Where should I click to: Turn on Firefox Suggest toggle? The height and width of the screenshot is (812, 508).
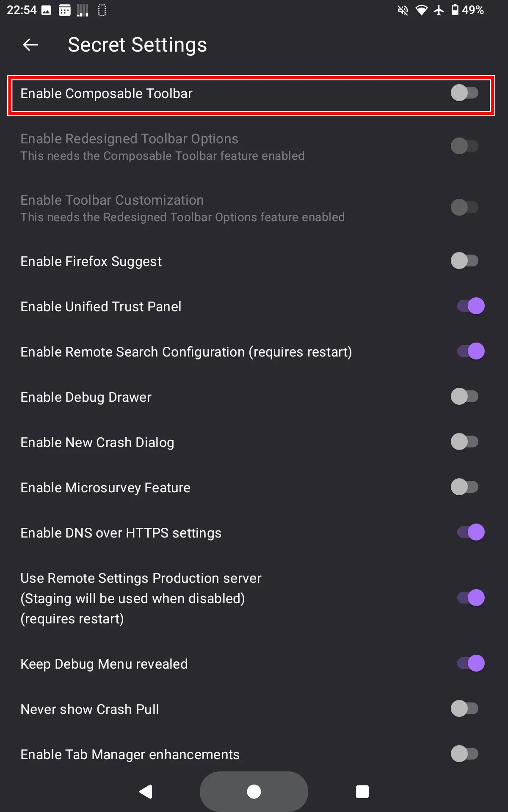click(x=464, y=261)
